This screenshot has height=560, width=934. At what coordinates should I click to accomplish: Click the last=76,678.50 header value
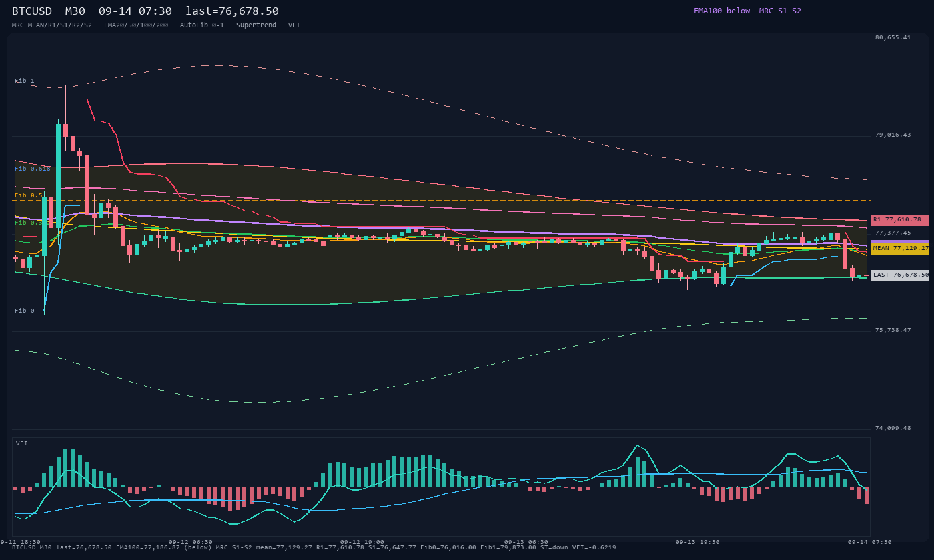point(232,11)
